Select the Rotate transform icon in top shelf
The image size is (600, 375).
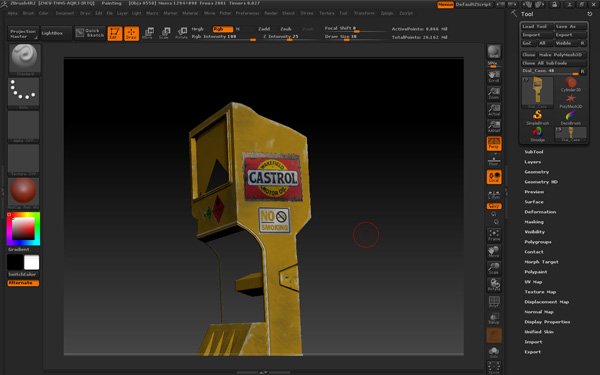coord(181,33)
